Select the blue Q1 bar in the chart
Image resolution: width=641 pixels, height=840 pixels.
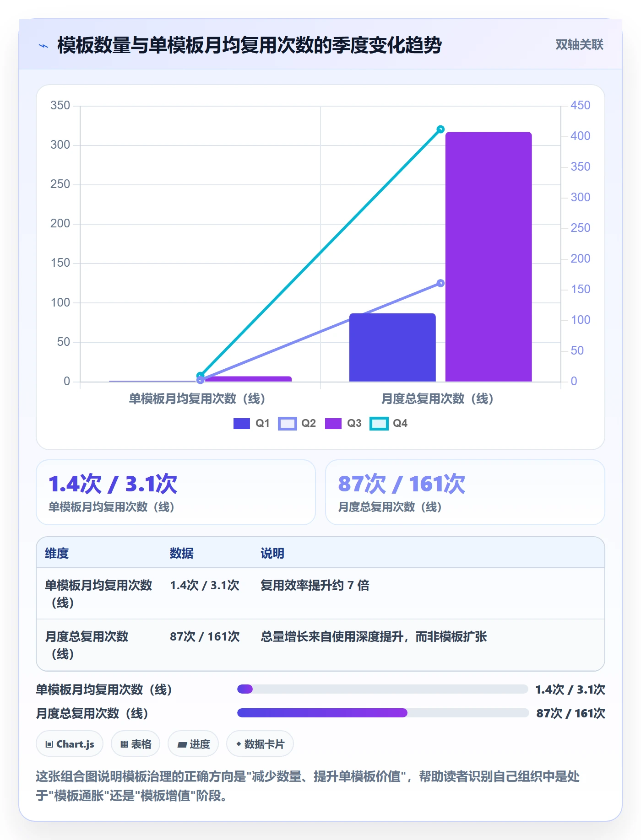(392, 347)
